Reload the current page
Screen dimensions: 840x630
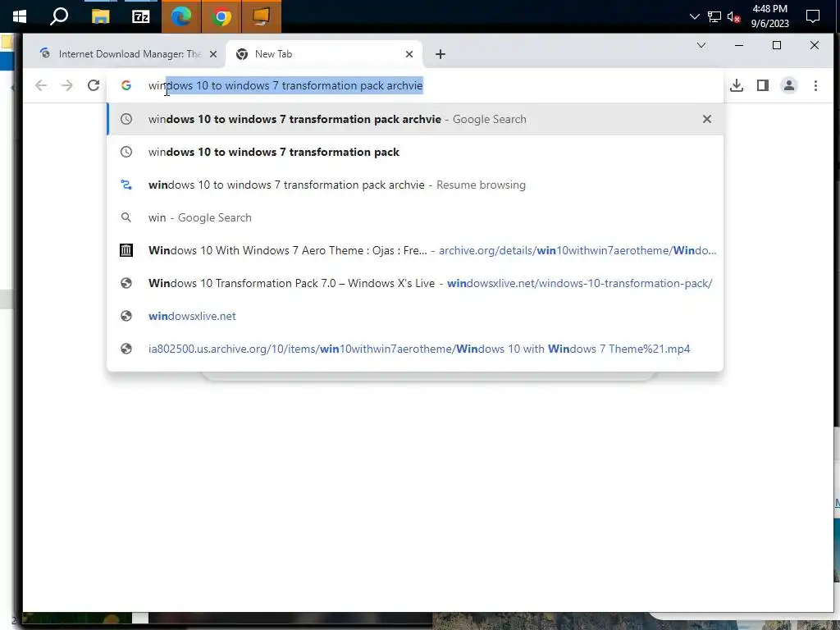click(94, 85)
